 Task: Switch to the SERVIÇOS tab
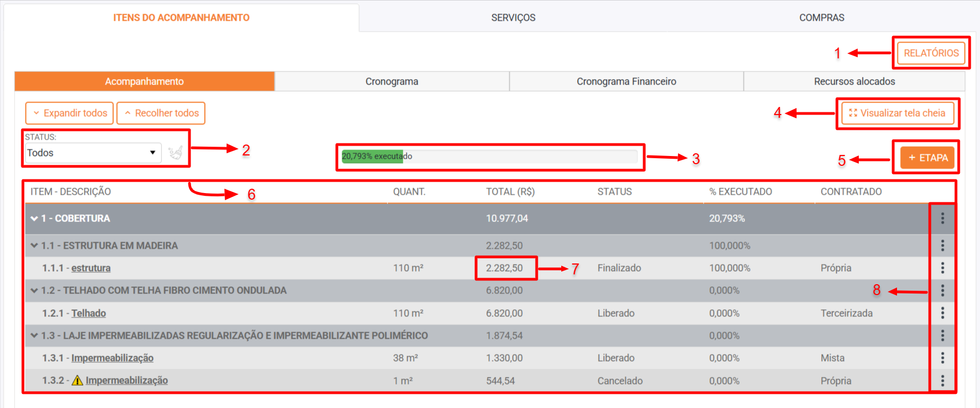pyautogui.click(x=513, y=17)
